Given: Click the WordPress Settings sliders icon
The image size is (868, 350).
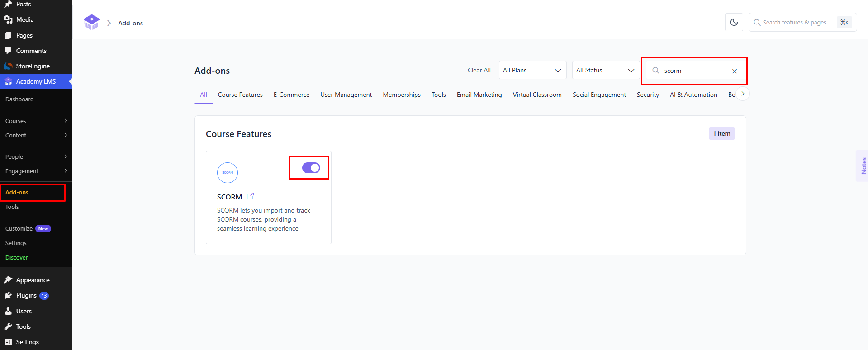Looking at the screenshot, I should 8,342.
